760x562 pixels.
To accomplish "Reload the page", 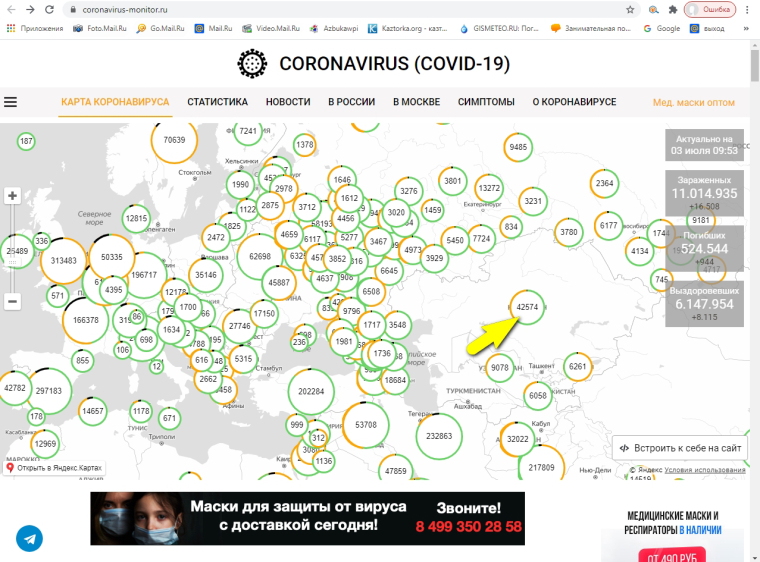I will 51,9.
